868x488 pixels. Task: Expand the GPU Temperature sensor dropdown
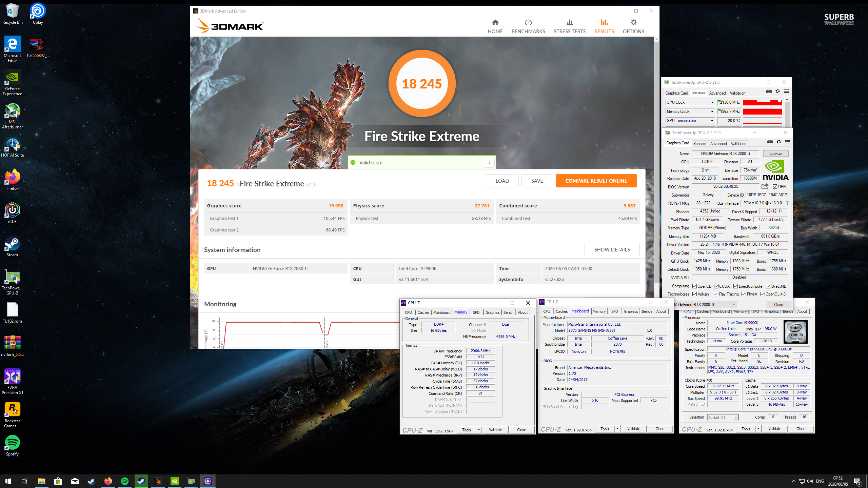[712, 121]
